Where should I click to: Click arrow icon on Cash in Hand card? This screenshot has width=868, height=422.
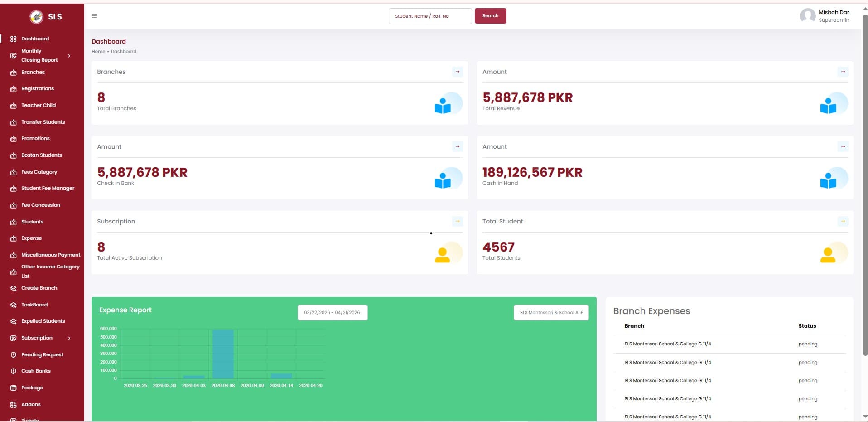842,146
